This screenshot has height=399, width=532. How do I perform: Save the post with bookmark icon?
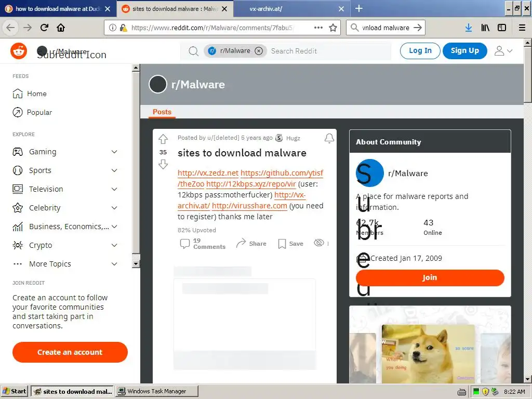[x=290, y=244]
